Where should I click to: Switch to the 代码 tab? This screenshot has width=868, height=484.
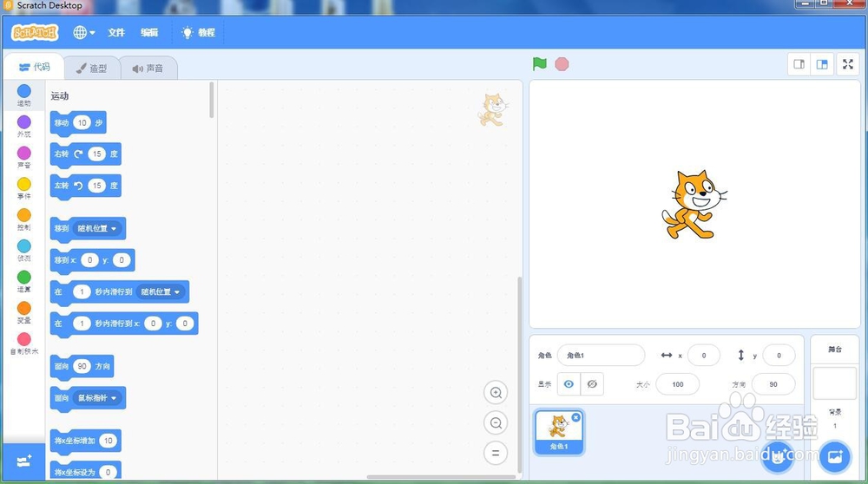35,68
